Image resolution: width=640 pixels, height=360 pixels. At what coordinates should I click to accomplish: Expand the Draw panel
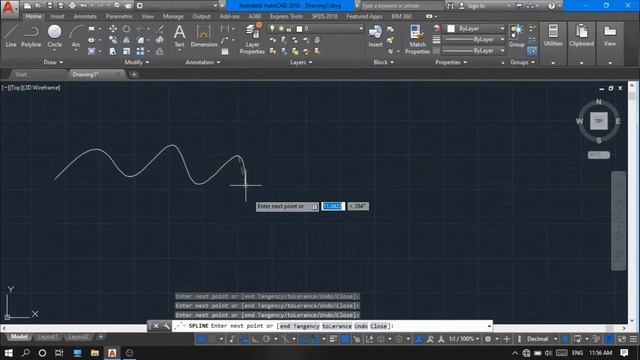click(x=53, y=62)
